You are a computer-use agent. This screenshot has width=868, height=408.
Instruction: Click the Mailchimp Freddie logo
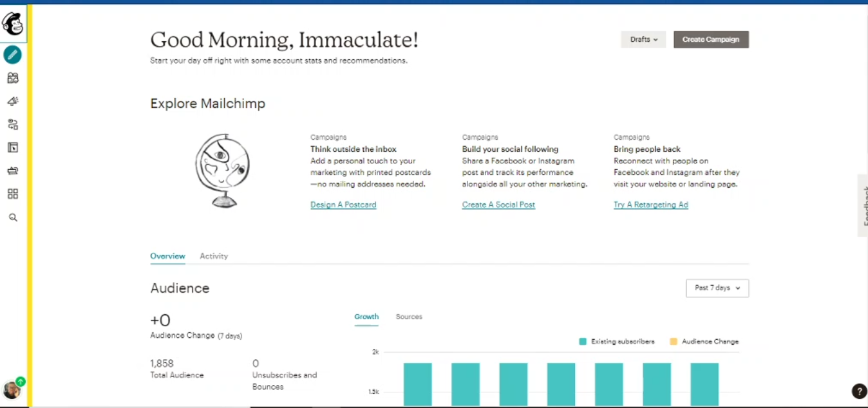pyautogui.click(x=13, y=24)
